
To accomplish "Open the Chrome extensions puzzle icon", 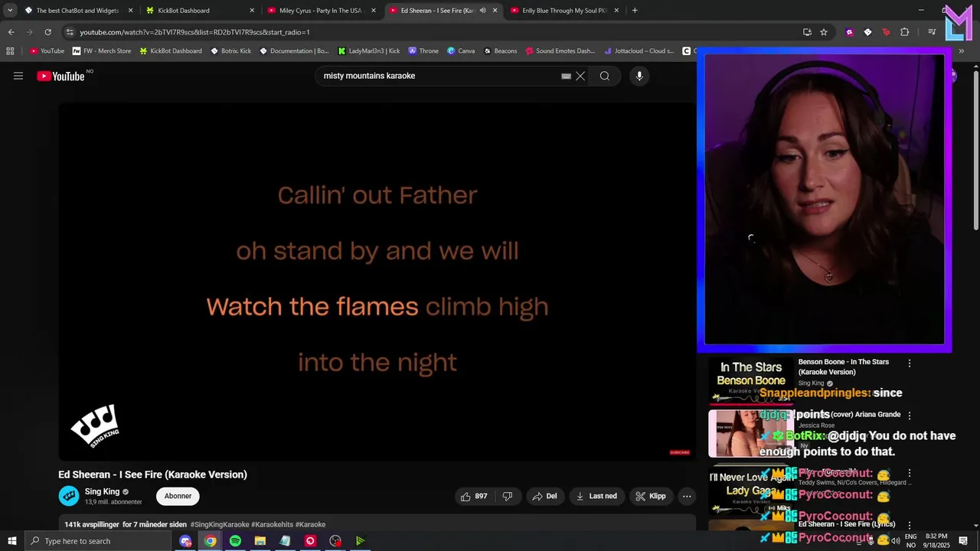I will click(905, 32).
